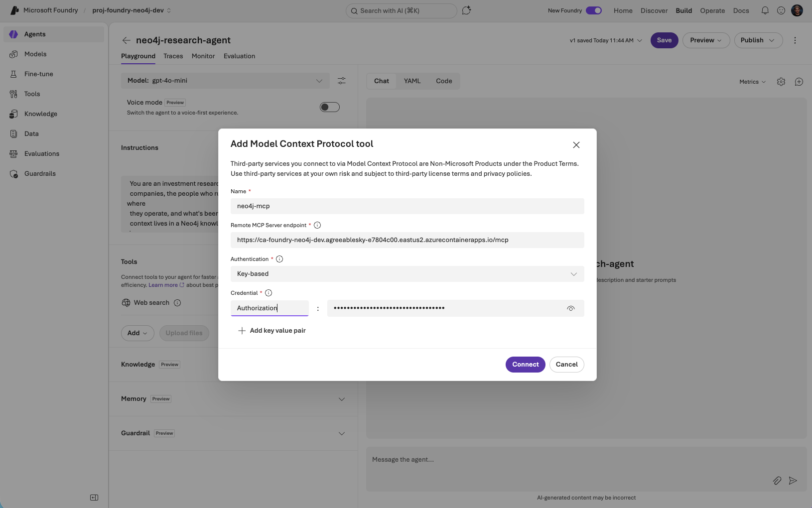The width and height of the screenshot is (812, 508).
Task: Click the notifications bell icon
Action: (765, 10)
